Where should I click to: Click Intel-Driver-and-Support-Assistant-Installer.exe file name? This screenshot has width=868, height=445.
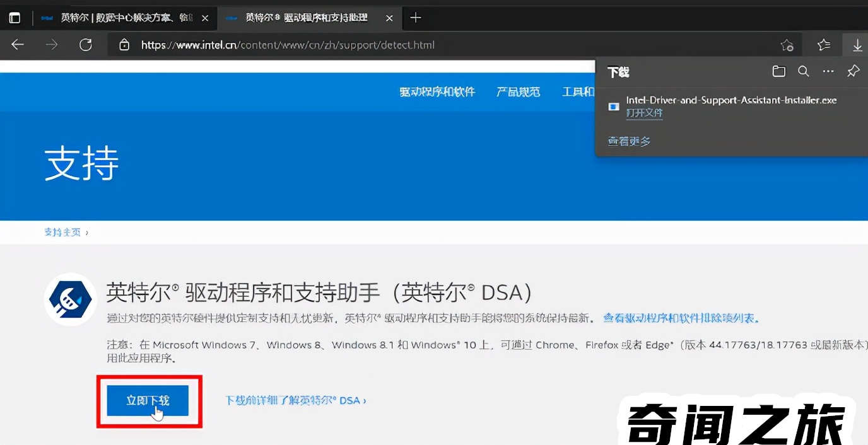(x=731, y=100)
